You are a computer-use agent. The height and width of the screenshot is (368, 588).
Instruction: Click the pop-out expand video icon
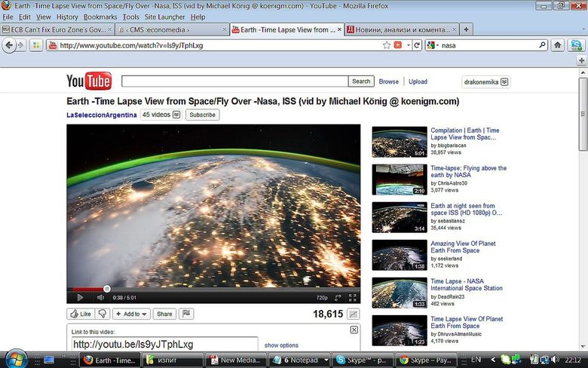pyautogui.click(x=338, y=297)
